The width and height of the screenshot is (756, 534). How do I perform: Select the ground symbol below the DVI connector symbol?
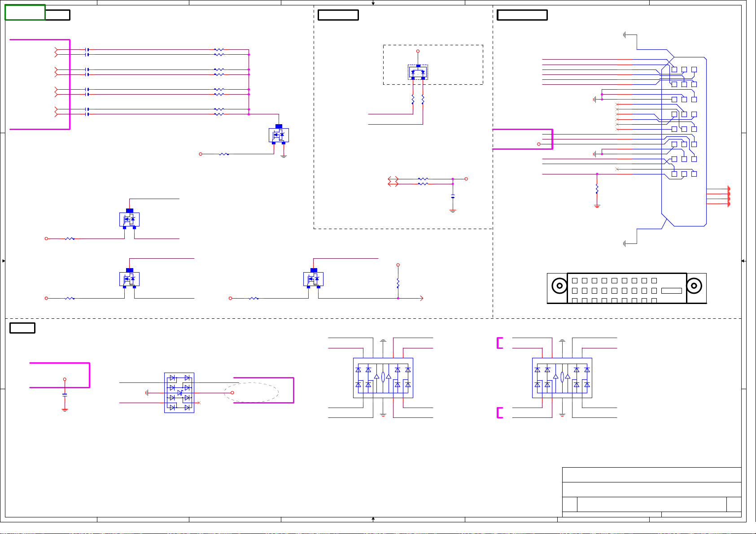coord(625,243)
